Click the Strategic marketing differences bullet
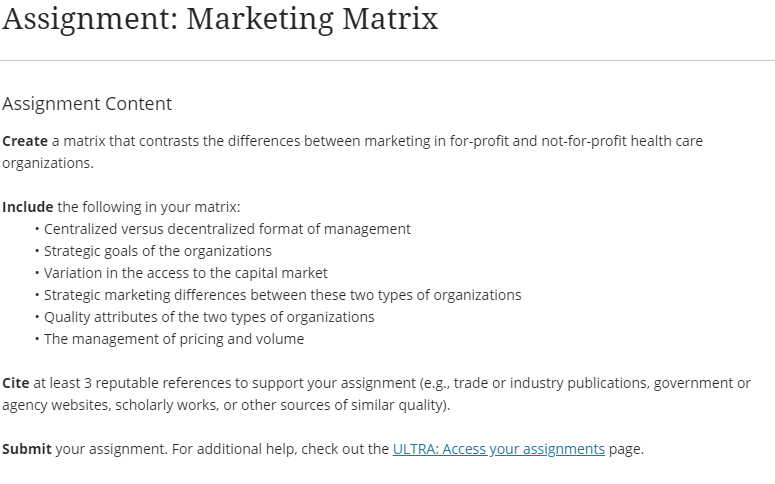Image resolution: width=775 pixels, height=484 pixels. [x=283, y=295]
